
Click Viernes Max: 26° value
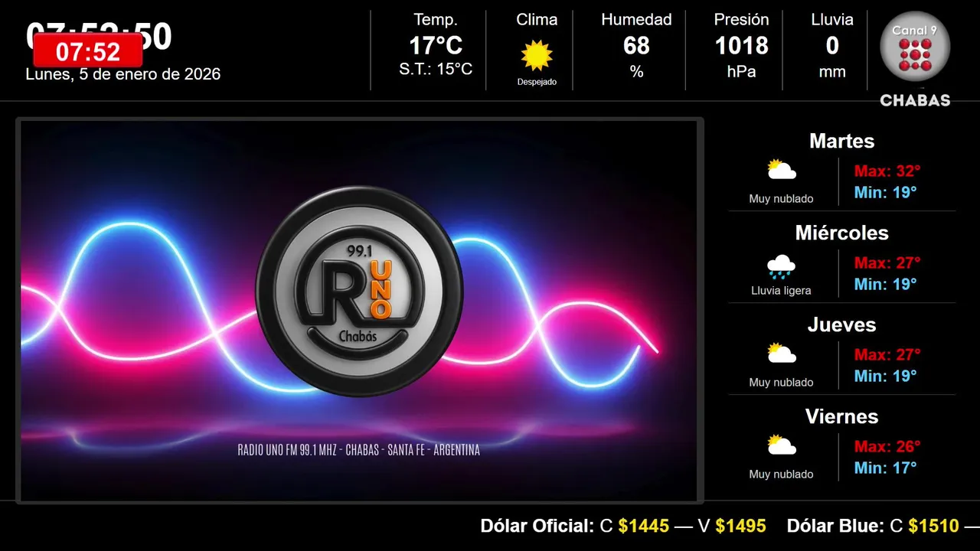click(x=887, y=447)
